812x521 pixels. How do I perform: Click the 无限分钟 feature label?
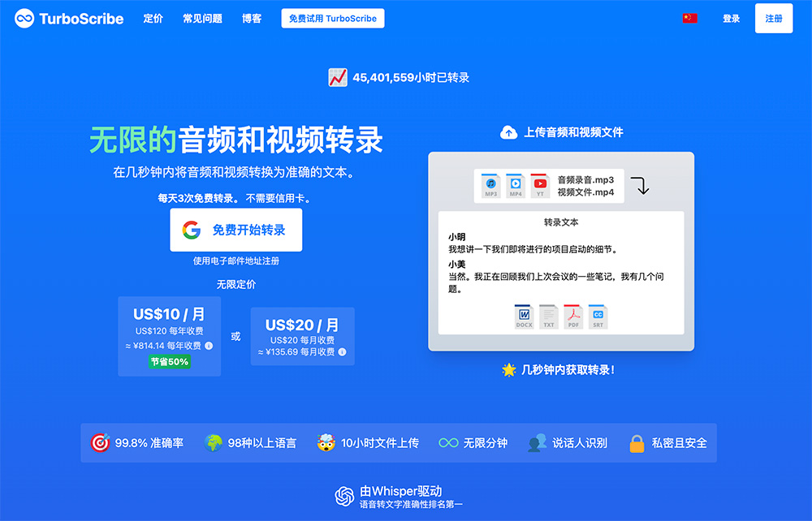point(486,443)
